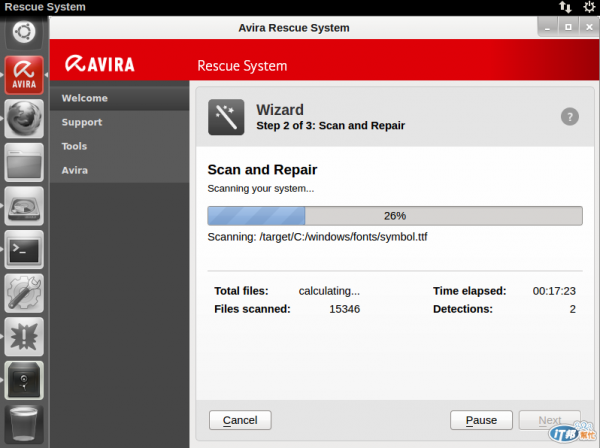
Task: Click the Avira logo in red header
Action: point(99,64)
